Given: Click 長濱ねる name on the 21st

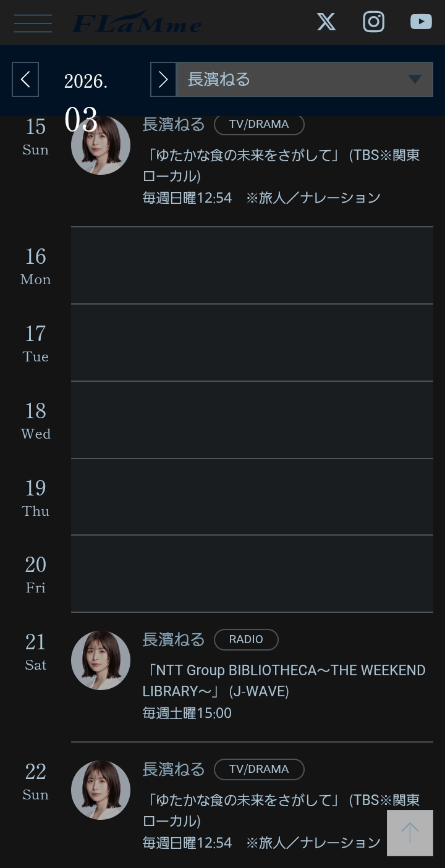Looking at the screenshot, I should point(173,639).
